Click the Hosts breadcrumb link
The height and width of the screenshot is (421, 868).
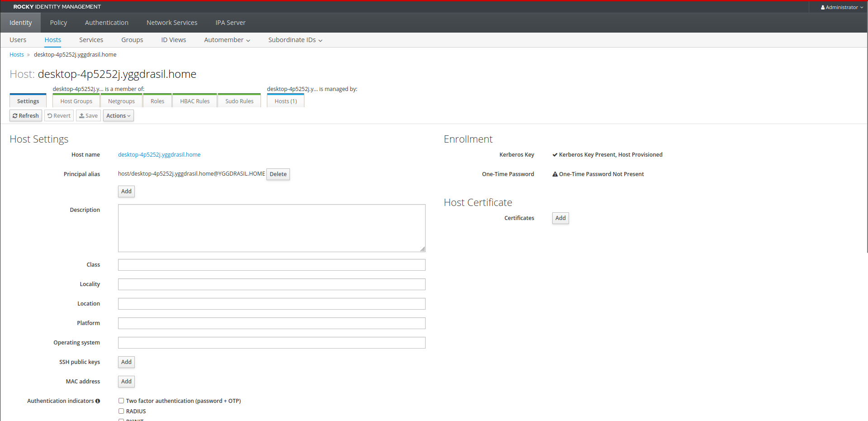pyautogui.click(x=17, y=55)
